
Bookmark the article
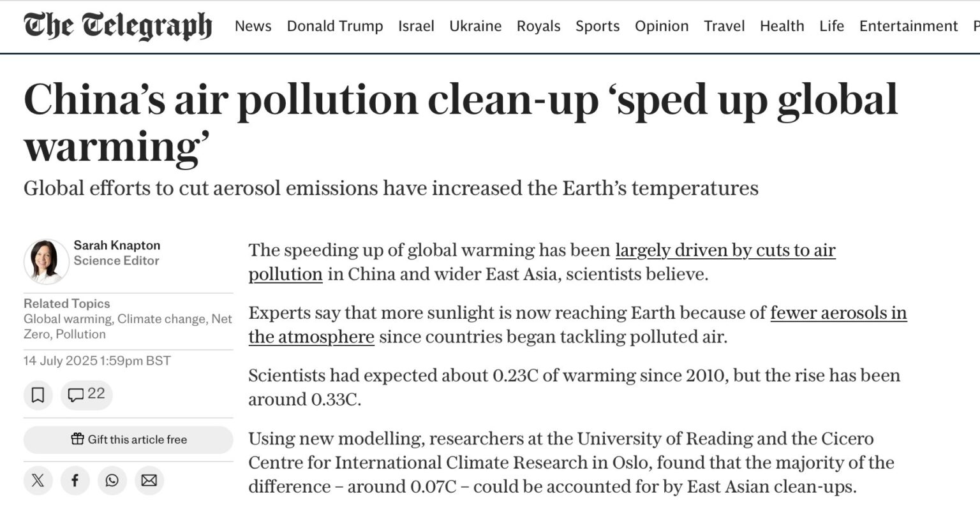point(38,395)
